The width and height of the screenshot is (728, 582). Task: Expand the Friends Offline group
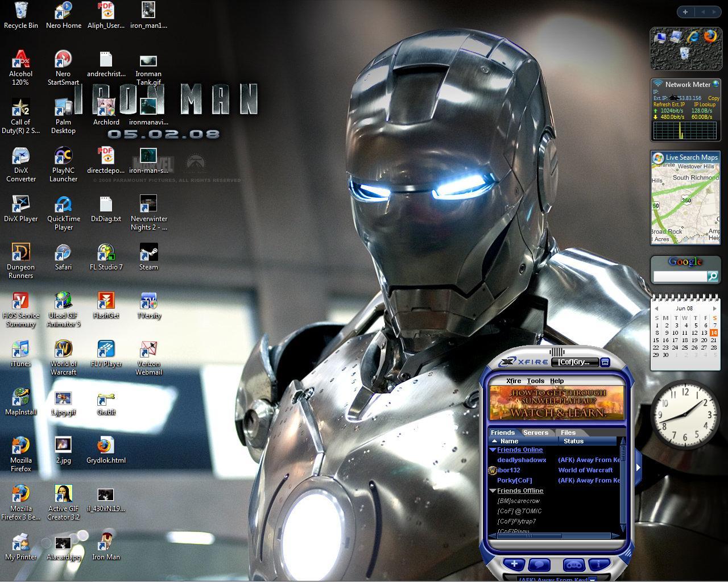click(x=493, y=490)
